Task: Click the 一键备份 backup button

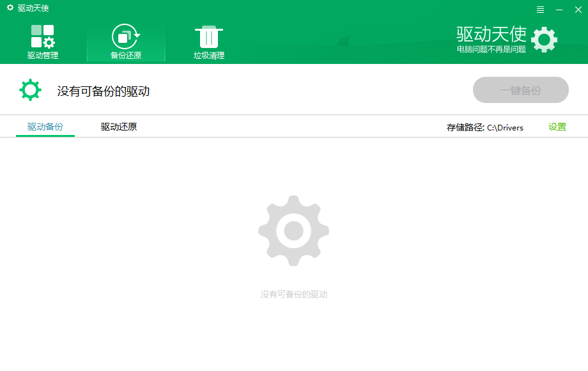Action: (x=520, y=90)
